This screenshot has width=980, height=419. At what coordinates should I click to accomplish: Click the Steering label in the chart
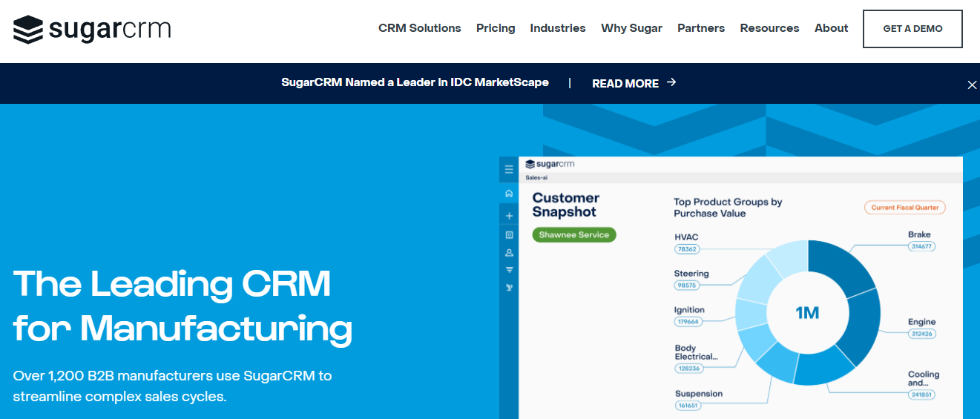pos(691,274)
